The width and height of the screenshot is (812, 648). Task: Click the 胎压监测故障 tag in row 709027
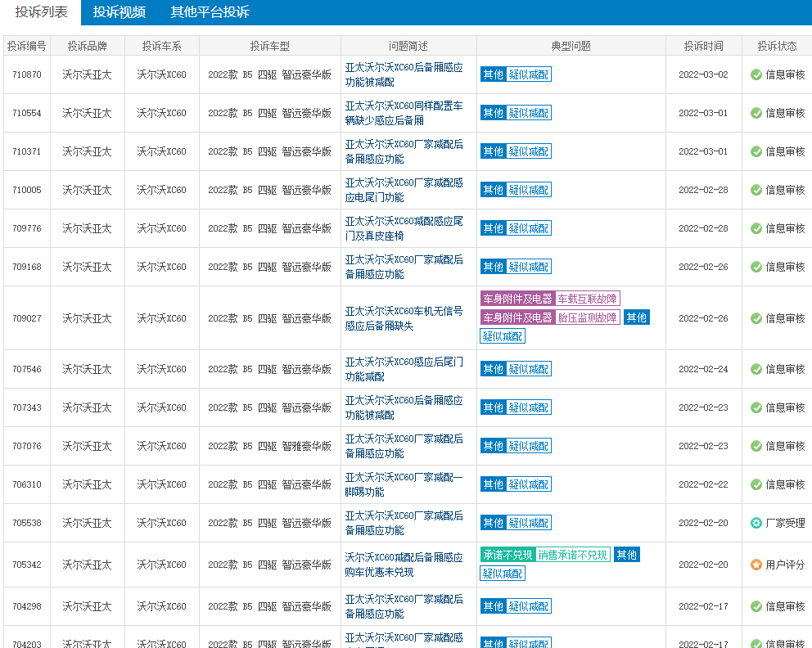(x=587, y=317)
